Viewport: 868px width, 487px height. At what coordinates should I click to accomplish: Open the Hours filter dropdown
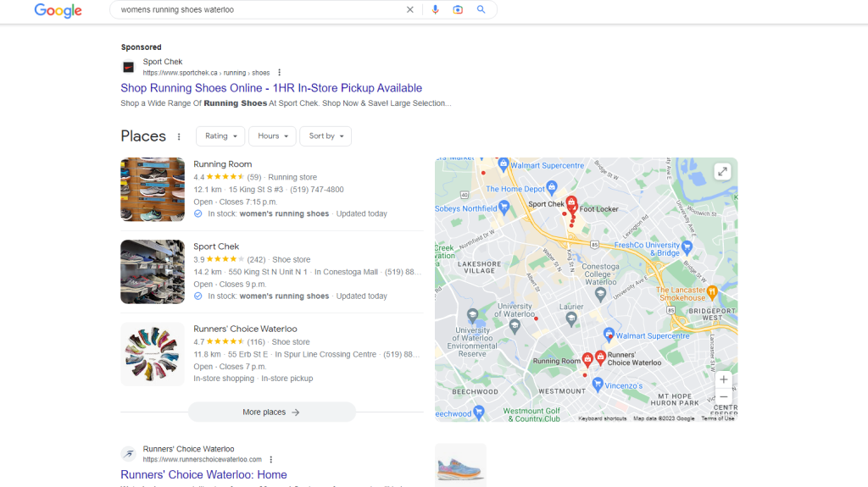272,136
